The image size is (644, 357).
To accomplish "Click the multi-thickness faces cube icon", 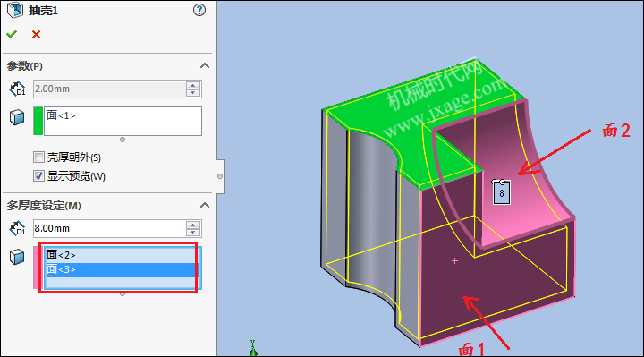I will (17, 257).
